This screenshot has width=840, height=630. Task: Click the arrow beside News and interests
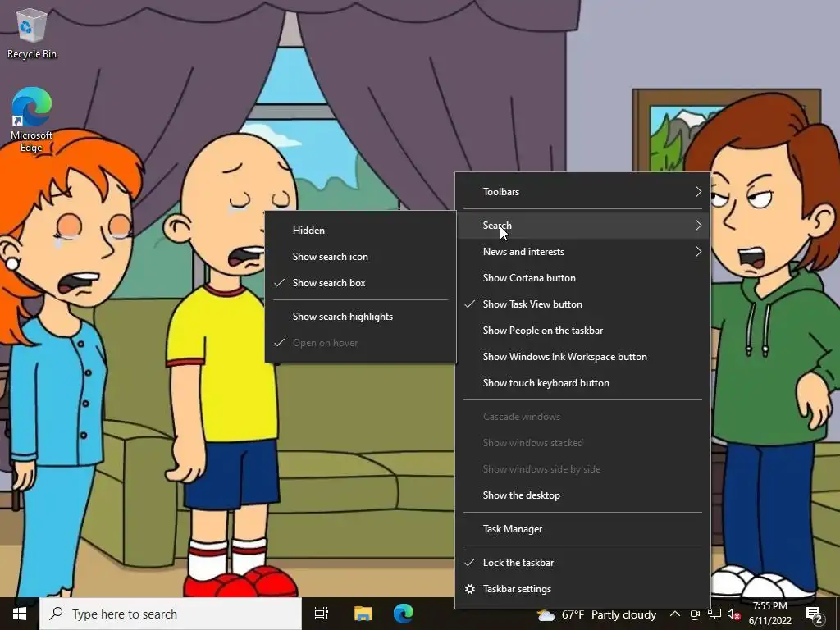click(x=698, y=252)
